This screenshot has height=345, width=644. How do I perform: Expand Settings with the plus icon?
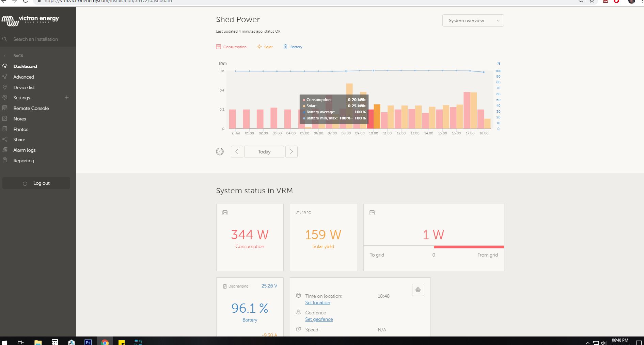[67, 97]
